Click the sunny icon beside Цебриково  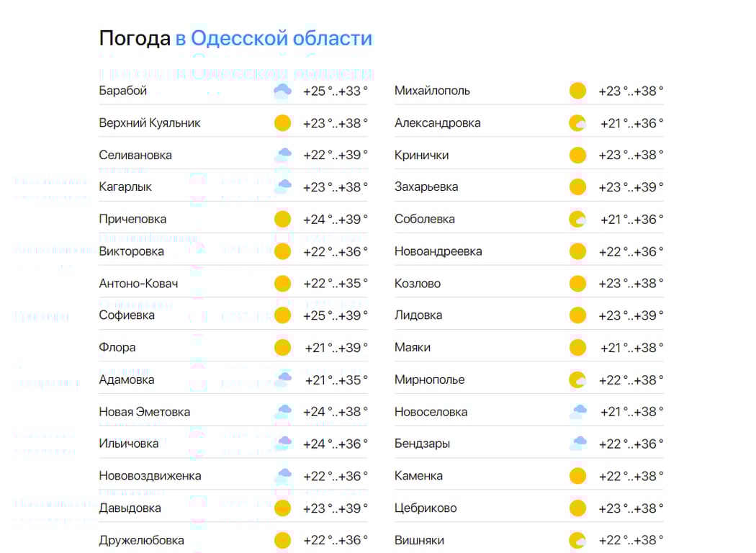[577, 508]
